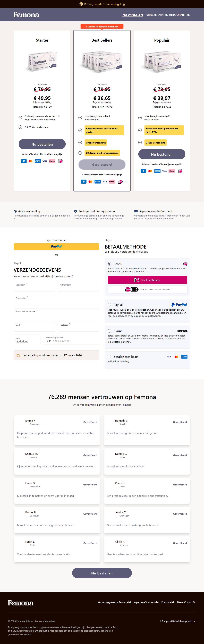Click Nu bestellen on the Starter package
204x644 pixels.
pyautogui.click(x=42, y=144)
